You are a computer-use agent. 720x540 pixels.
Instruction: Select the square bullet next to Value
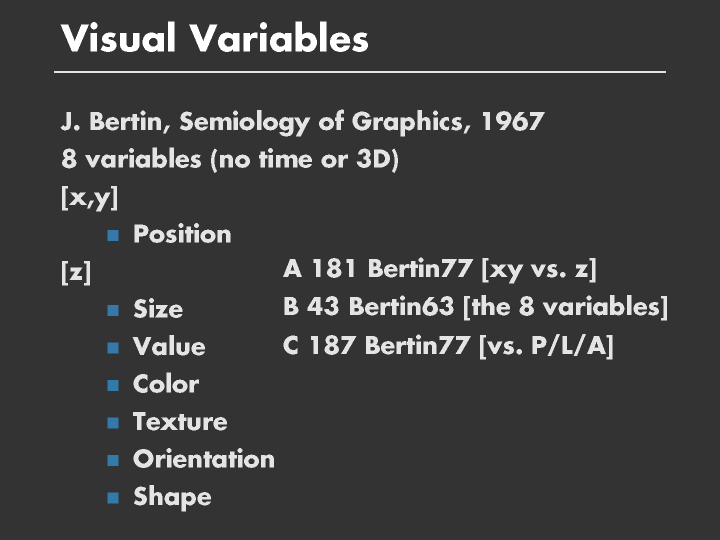(113, 348)
